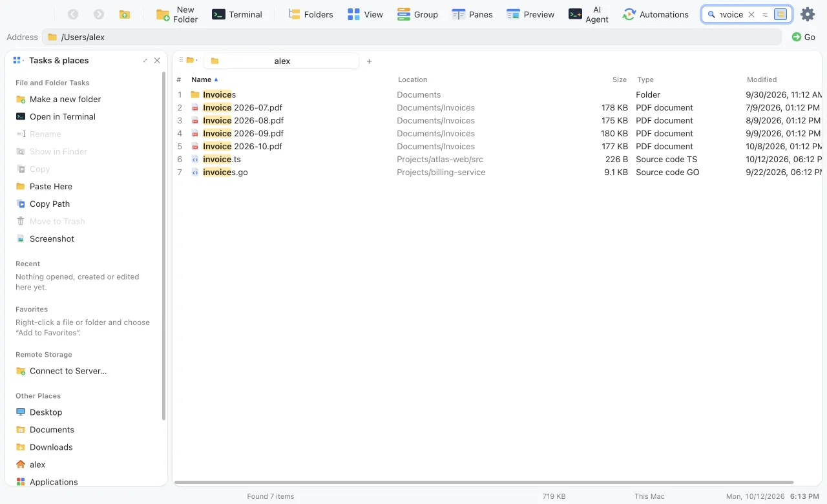This screenshot has width=827, height=504.
Task: Create a New Folder from toolbar
Action: pos(177,14)
